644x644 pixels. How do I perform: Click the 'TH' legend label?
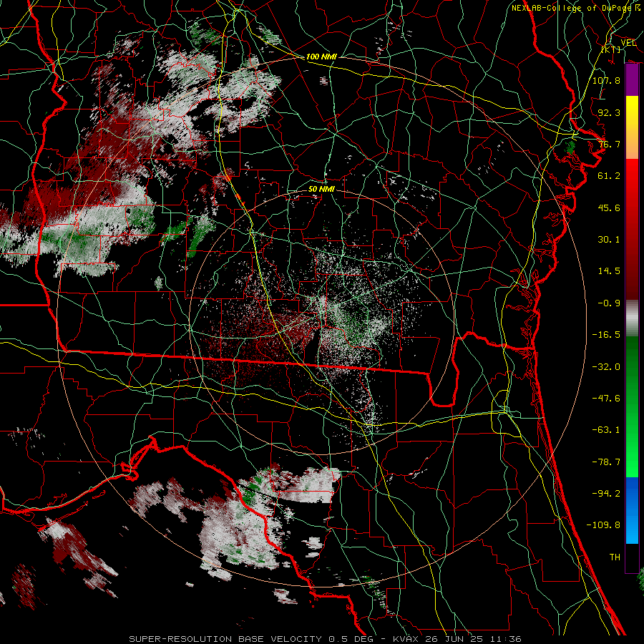(615, 557)
